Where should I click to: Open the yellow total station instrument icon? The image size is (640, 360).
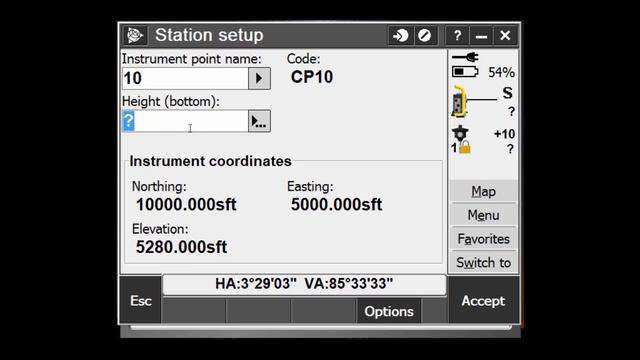[x=460, y=101]
